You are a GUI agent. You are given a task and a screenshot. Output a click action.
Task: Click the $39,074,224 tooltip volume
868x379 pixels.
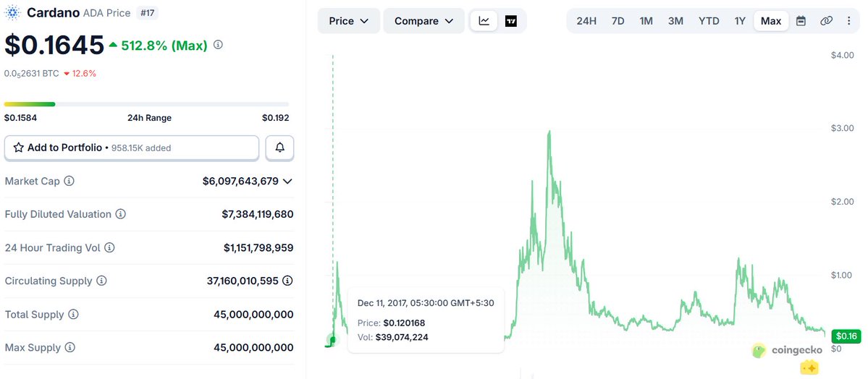[x=402, y=337]
